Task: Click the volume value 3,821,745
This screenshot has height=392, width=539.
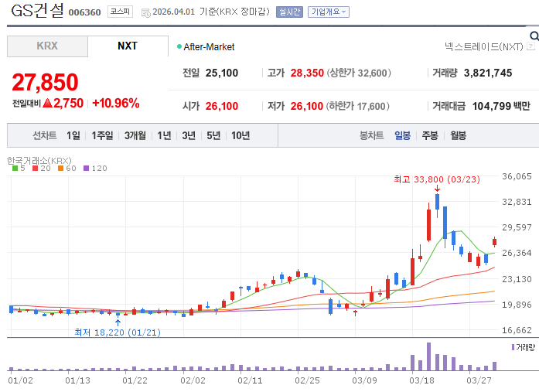Action: pyautogui.click(x=488, y=73)
